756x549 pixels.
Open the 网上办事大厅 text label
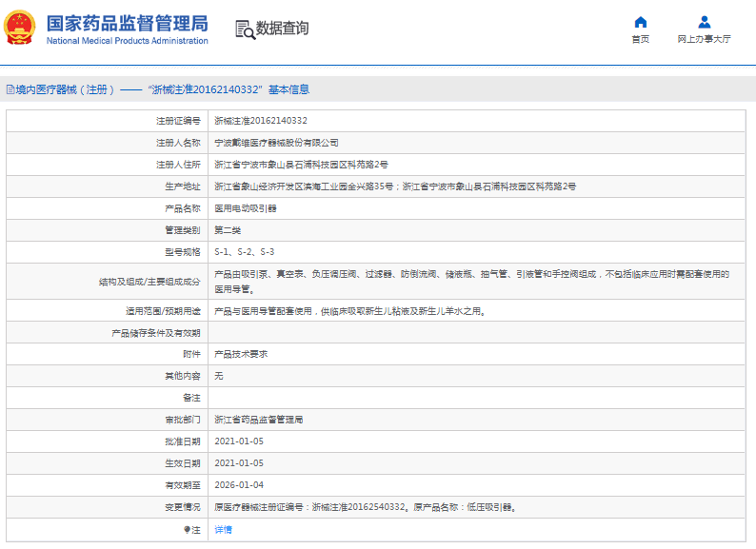(x=704, y=40)
